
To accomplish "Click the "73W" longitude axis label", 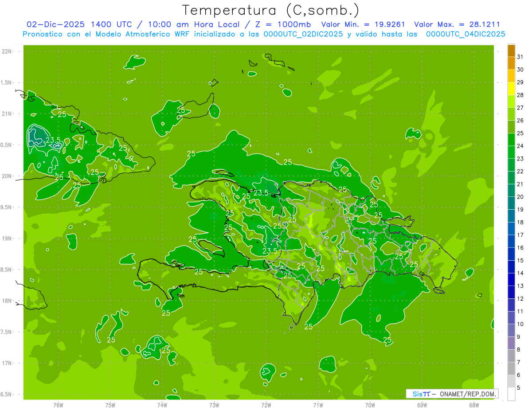I will 214,405.
